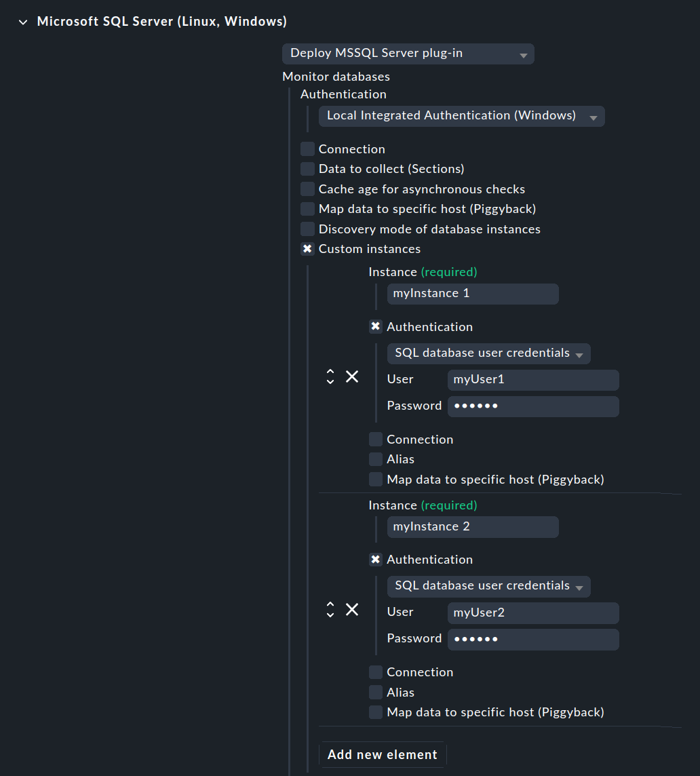This screenshot has height=776, width=700.
Task: Open the Deploy MSSQL Server plug-in dropdown
Action: pyautogui.click(x=408, y=54)
